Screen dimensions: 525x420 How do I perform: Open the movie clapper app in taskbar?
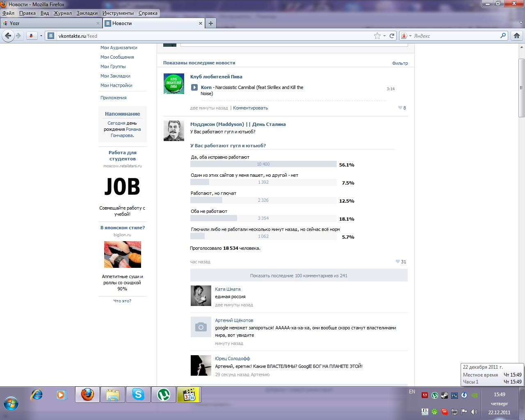point(189,395)
